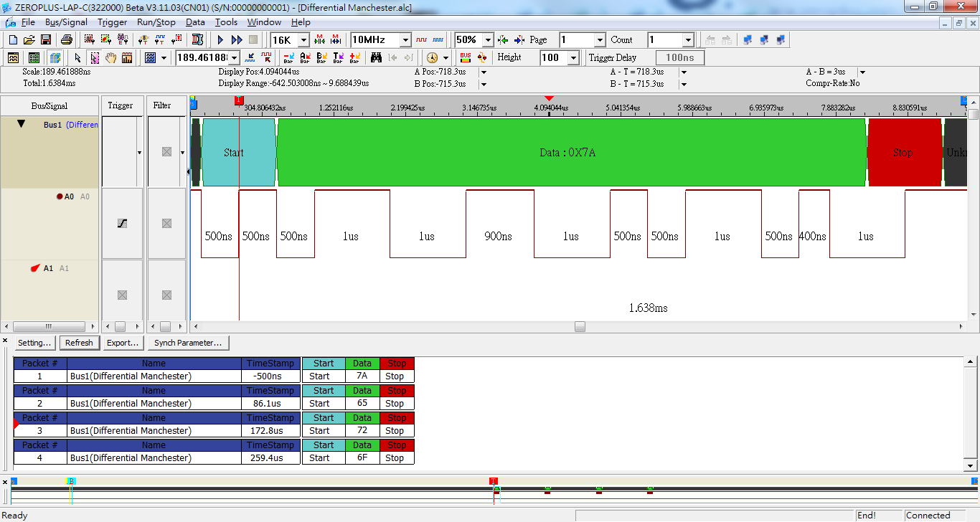This screenshot has height=522, width=980.
Task: Toggle the Bus1 filter box
Action: pos(166,152)
